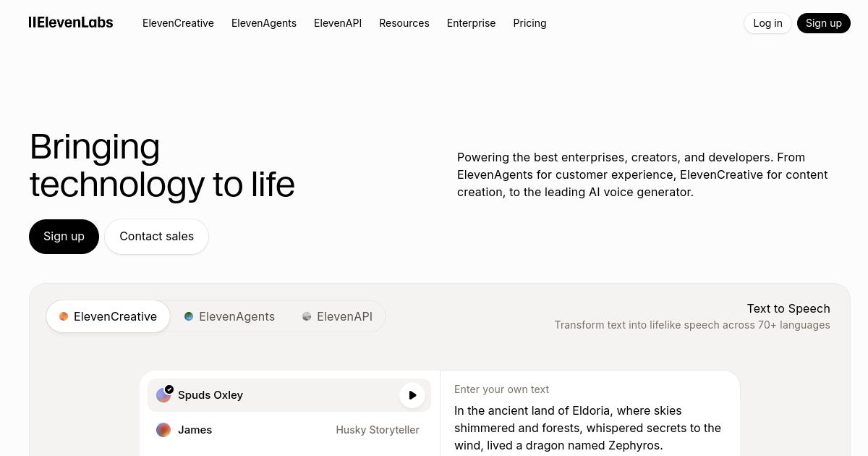Viewport: 868px width, 456px height.
Task: Click the orange ElevenCreative tab icon
Action: click(64, 316)
